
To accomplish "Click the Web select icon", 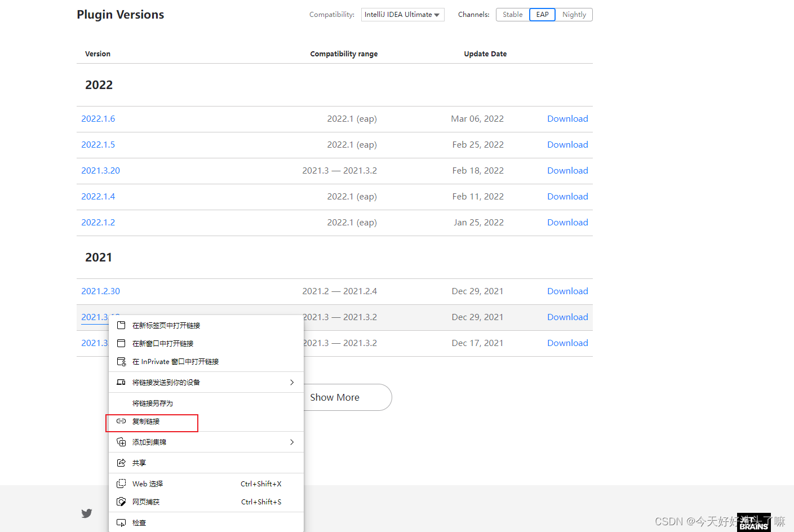I will pyautogui.click(x=121, y=484).
